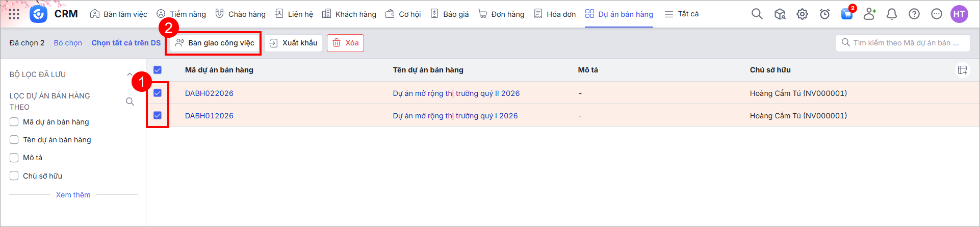Viewport: 980px width, 227px height.
Task: Focus the project code search field
Action: (906, 43)
